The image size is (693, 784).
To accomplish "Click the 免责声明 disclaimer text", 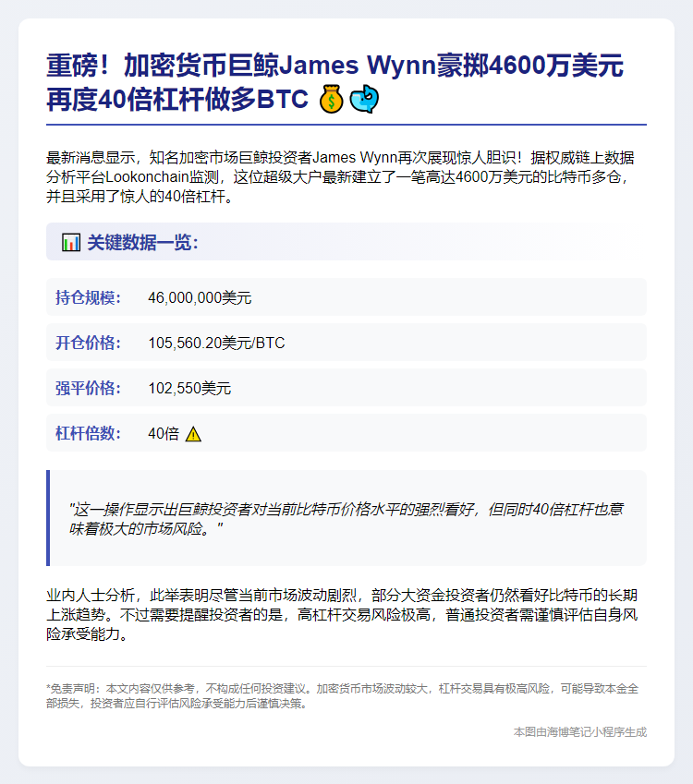I will coord(342,696).
